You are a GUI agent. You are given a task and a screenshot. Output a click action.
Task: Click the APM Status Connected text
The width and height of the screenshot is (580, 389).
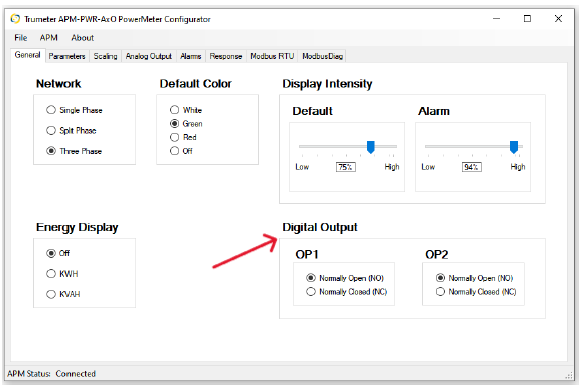coord(51,374)
